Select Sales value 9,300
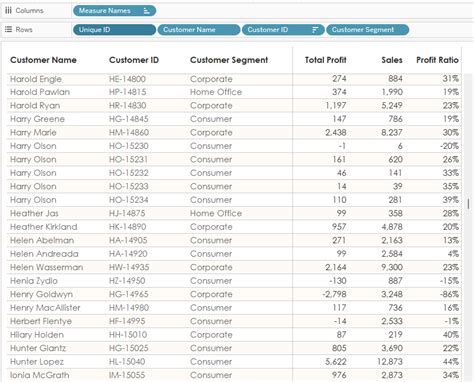This screenshot has height=382, width=474. coord(392,267)
